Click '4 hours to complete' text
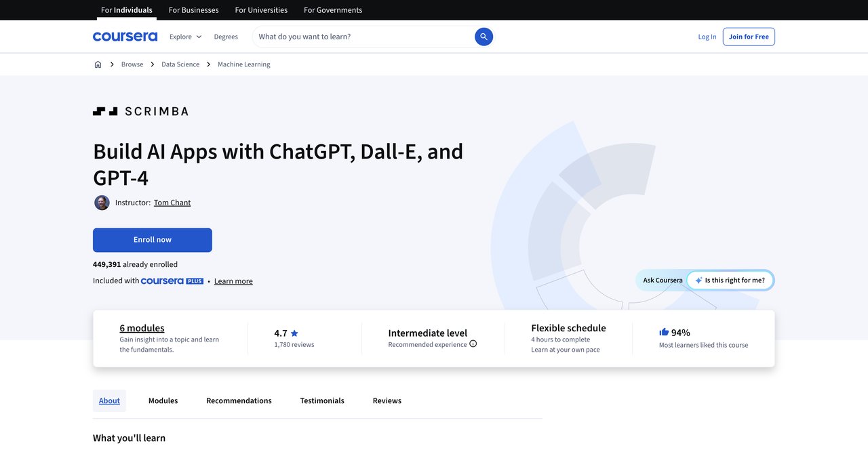 [561, 339]
